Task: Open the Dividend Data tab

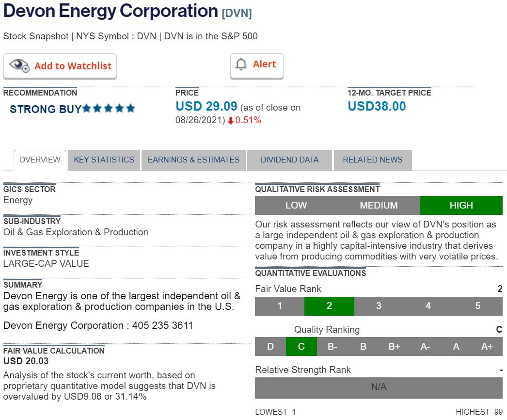Action: [x=289, y=160]
